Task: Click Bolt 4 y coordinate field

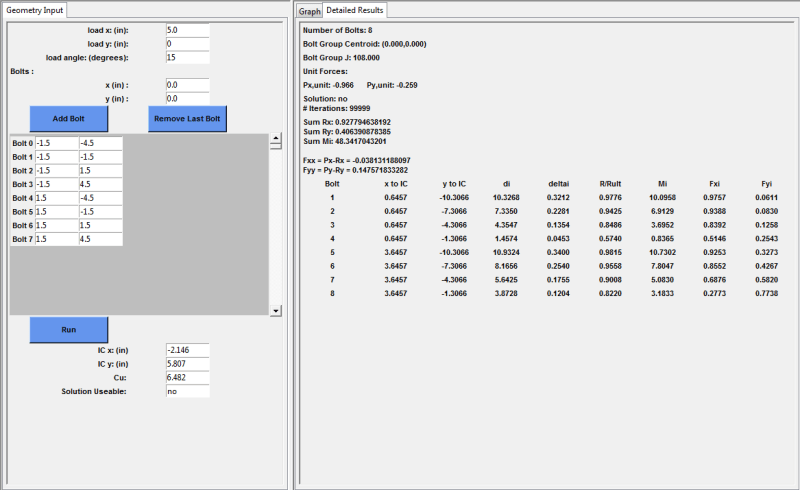Action: coord(101,198)
